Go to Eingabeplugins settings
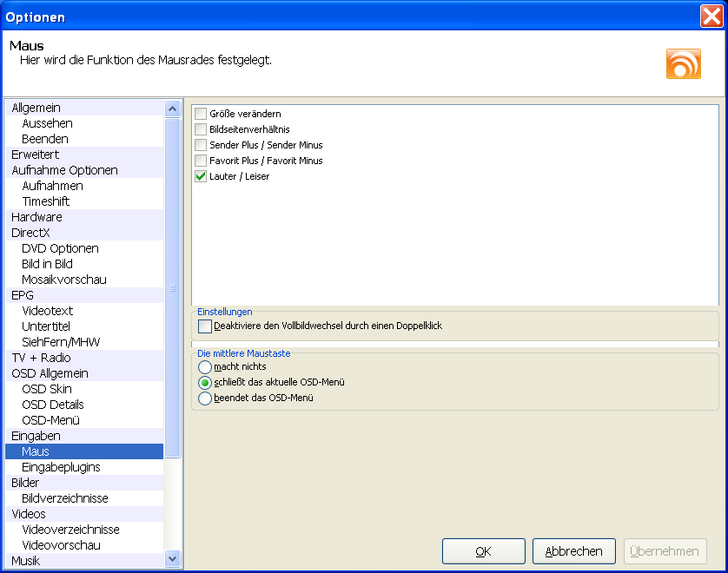Viewport: 728px width, 573px height. [61, 467]
